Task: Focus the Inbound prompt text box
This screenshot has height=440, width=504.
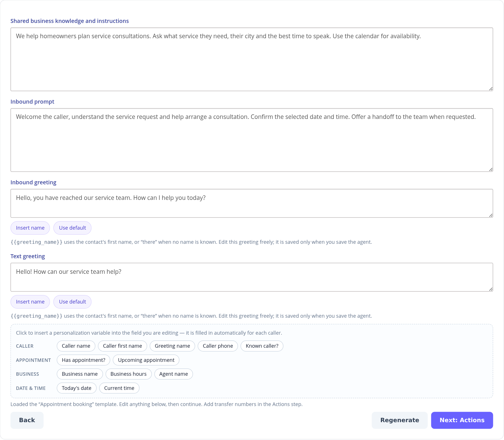Action: 252,140
